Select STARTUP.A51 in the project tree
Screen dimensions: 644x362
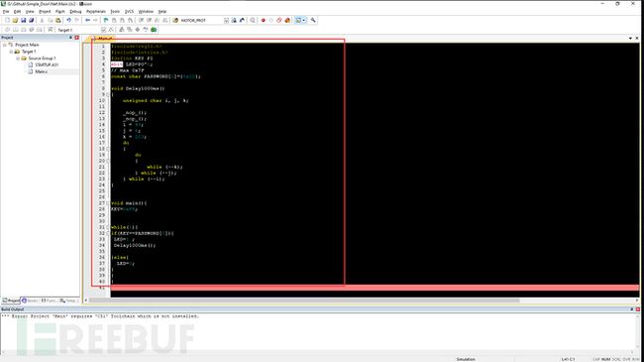coord(47,65)
